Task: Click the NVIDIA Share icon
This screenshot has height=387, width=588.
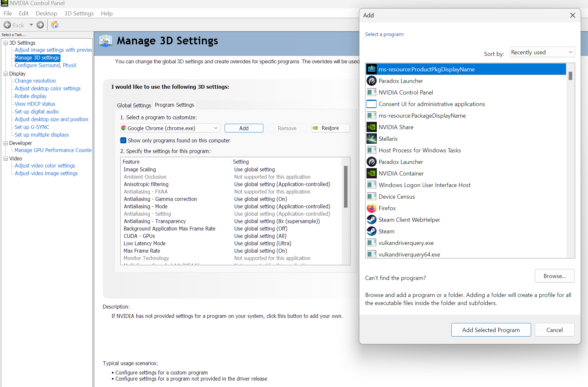Action: click(x=372, y=127)
